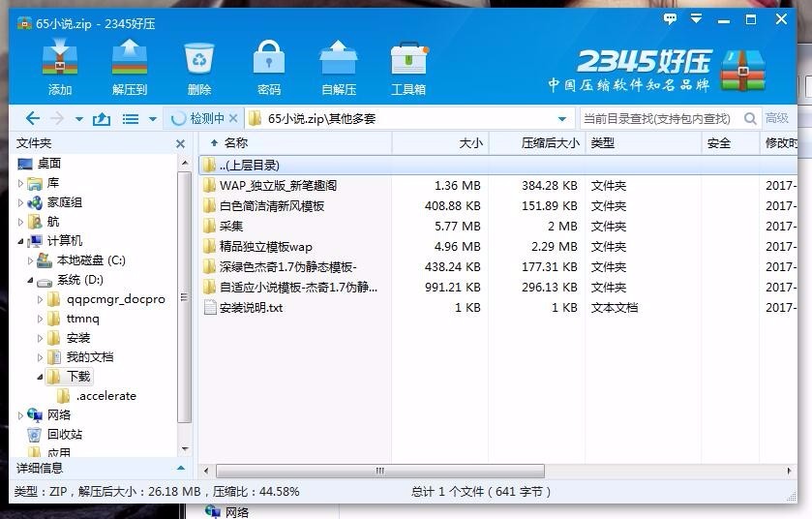Image resolution: width=812 pixels, height=519 pixels.
Task: Select the 自适应小说模板-杰奇1.7伪静 folder
Action: [x=497, y=287]
